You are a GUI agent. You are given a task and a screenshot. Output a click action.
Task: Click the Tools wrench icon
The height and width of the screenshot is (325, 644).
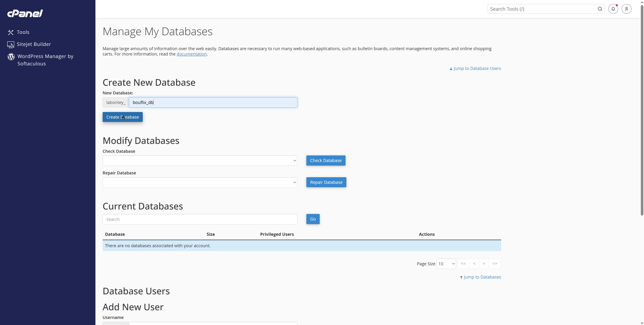[11, 33]
